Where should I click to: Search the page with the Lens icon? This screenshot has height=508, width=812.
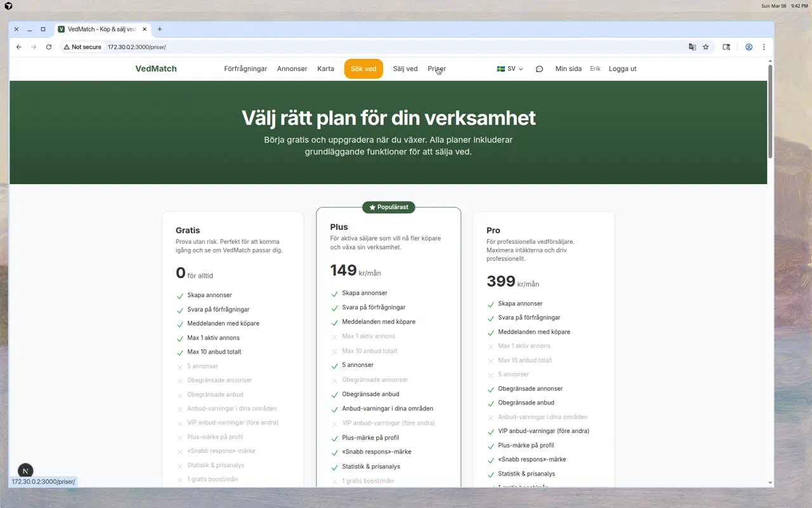[x=726, y=47]
